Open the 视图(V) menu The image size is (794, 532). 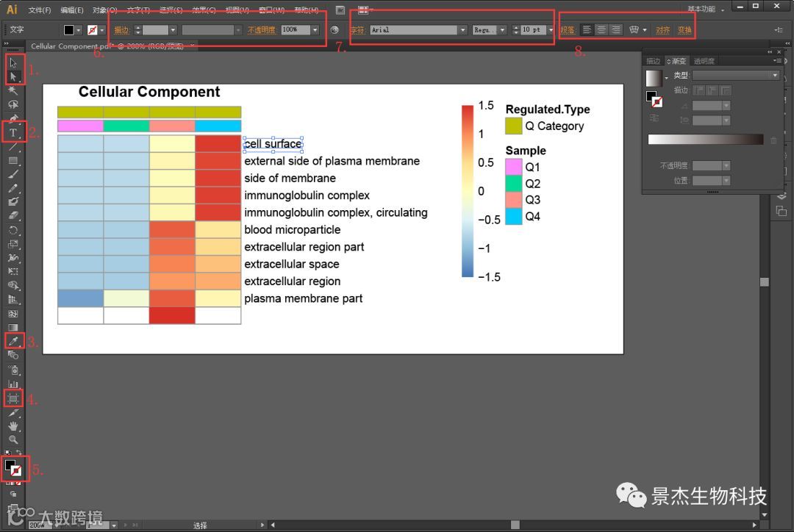pos(237,10)
